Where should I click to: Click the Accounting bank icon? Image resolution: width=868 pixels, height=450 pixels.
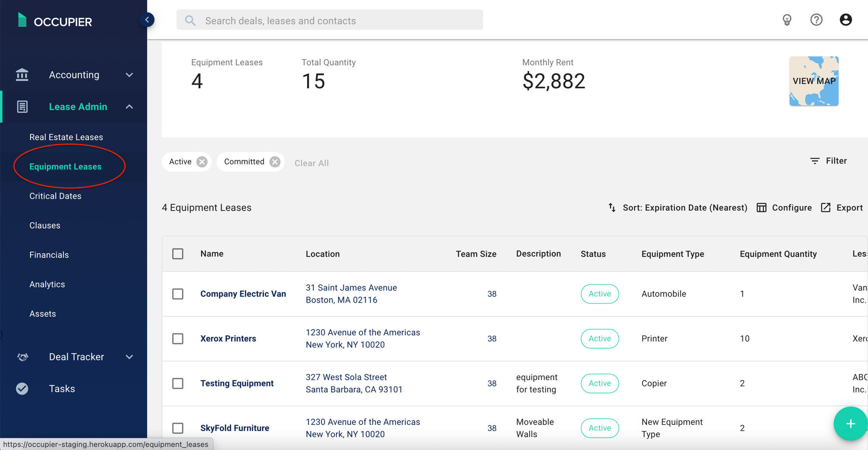coord(22,75)
